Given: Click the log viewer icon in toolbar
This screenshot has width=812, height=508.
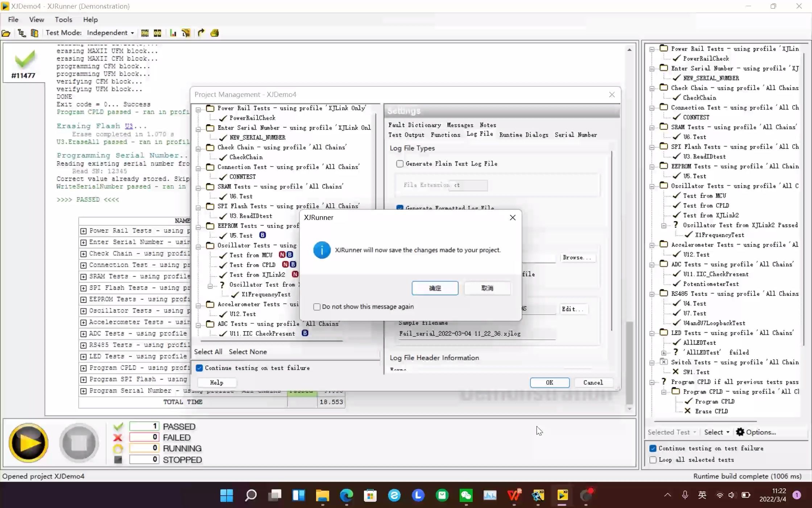Looking at the screenshot, I should [186, 33].
